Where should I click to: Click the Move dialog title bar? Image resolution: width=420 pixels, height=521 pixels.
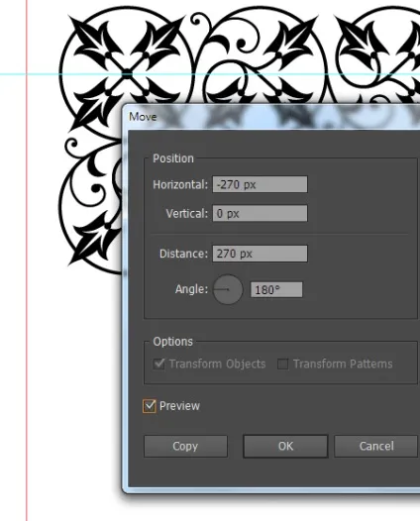point(270,117)
